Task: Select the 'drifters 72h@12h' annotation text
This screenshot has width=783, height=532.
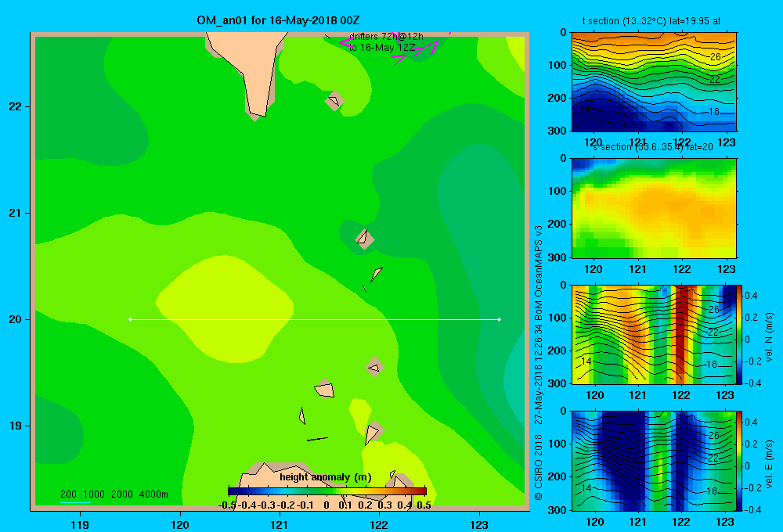Action: click(x=386, y=37)
